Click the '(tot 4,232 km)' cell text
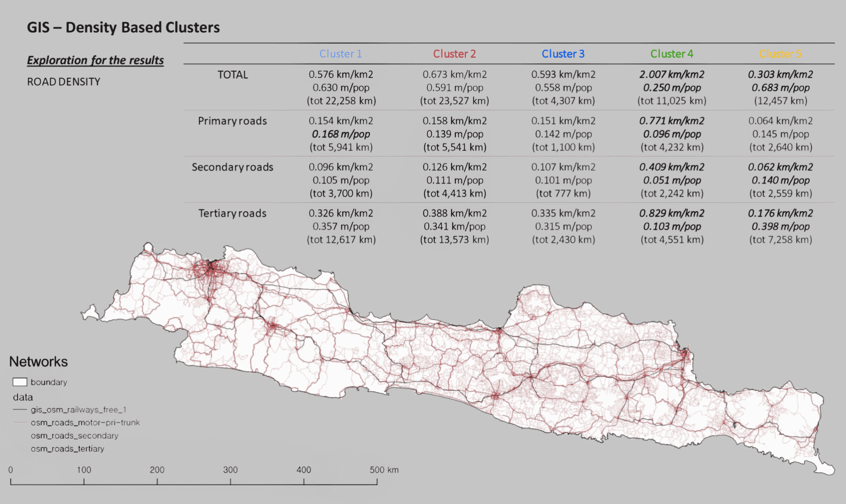Screen dimensions: 846x504 coord(672,148)
